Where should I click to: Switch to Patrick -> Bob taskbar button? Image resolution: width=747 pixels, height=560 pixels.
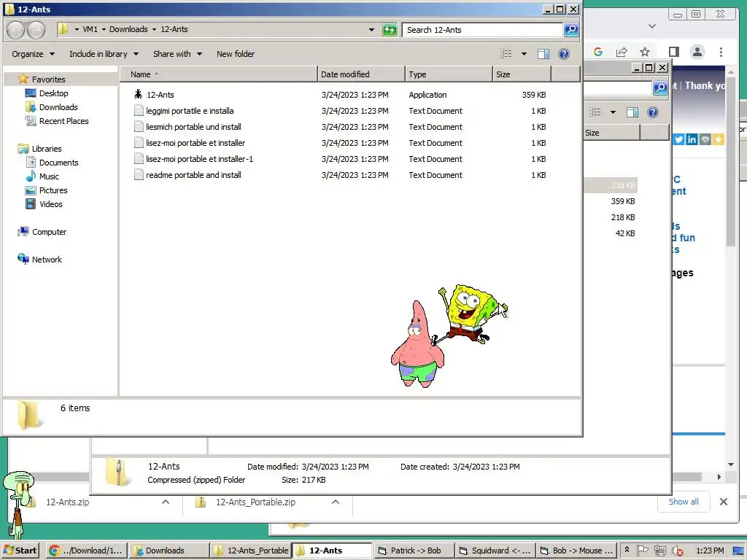(x=414, y=551)
